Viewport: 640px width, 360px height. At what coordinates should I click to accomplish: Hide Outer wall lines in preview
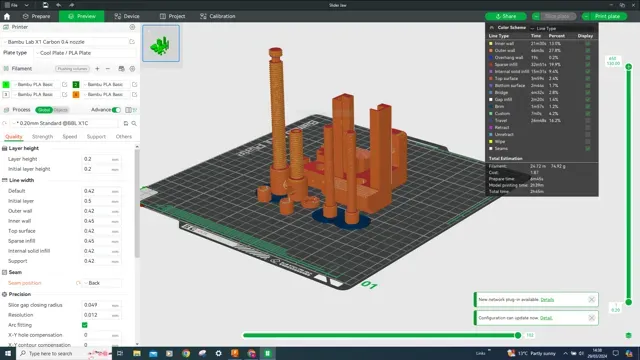click(x=588, y=51)
